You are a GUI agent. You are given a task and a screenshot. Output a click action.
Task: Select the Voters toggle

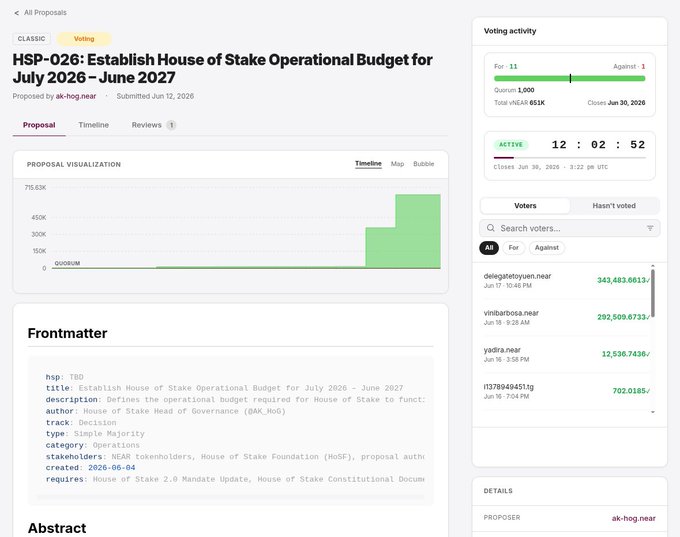[525, 206]
